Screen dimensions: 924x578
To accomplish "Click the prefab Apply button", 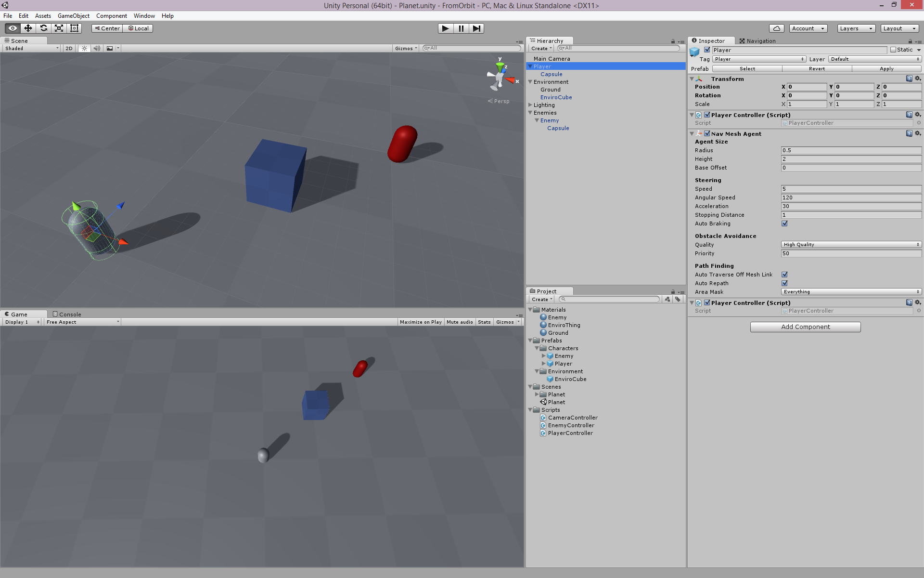I will click(886, 69).
